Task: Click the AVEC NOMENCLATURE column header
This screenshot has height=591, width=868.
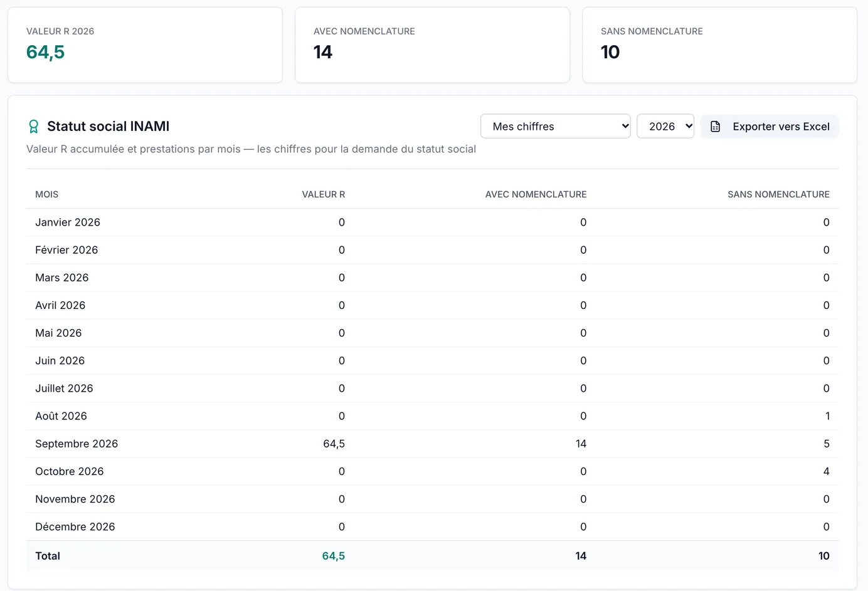Action: (x=536, y=194)
